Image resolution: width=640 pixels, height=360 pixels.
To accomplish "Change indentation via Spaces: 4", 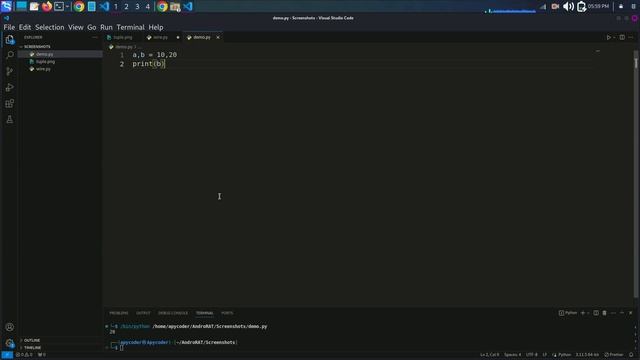I will (x=513, y=355).
